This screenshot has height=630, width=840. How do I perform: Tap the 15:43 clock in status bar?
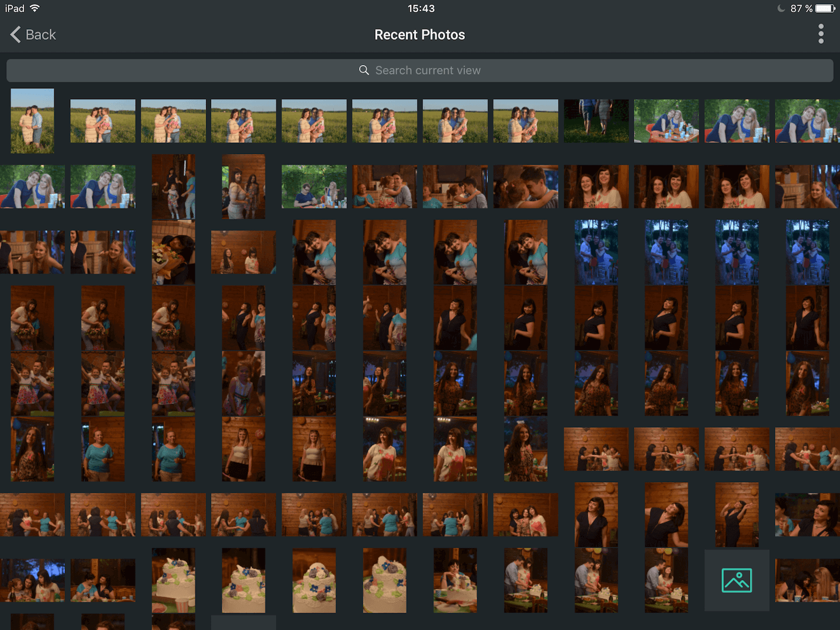point(421,8)
